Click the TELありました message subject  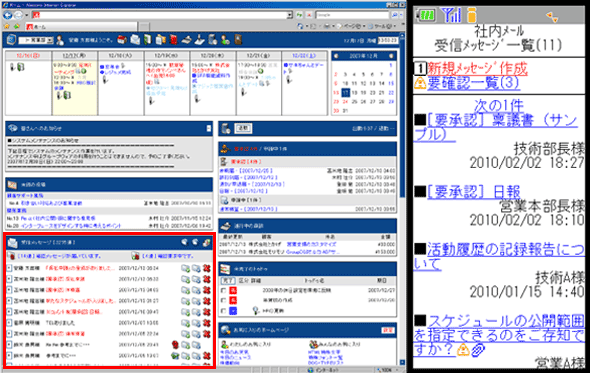pos(60,323)
